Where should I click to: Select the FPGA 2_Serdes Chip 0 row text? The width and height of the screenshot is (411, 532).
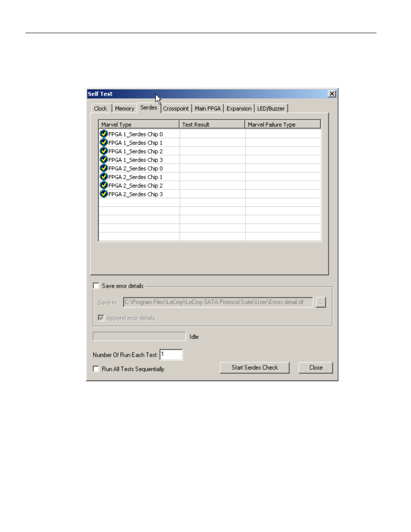136,169
